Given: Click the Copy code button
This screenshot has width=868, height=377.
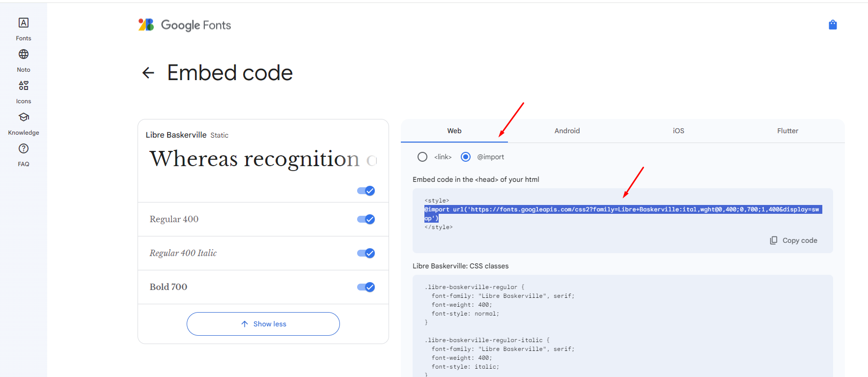Looking at the screenshot, I should [793, 240].
